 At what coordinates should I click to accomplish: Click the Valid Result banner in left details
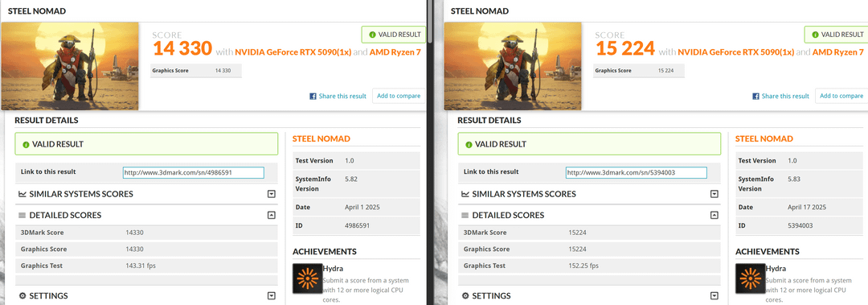(146, 144)
